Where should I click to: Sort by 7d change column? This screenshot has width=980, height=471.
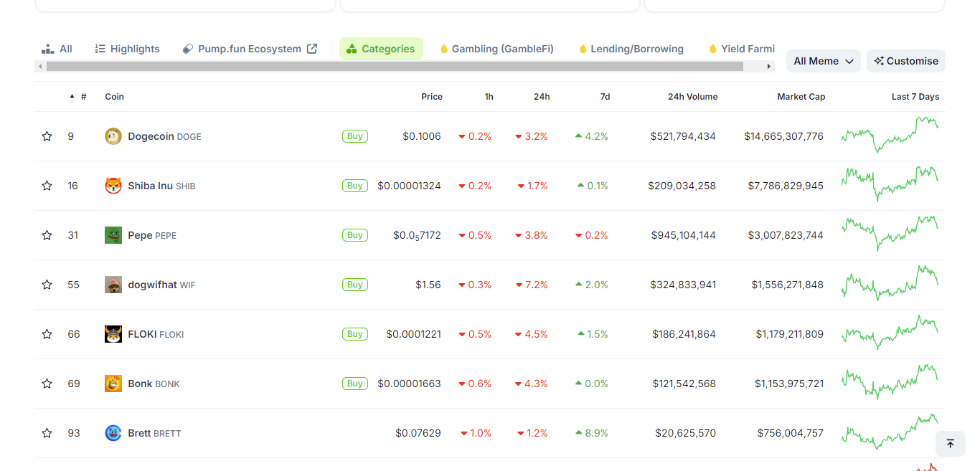pyautogui.click(x=605, y=96)
